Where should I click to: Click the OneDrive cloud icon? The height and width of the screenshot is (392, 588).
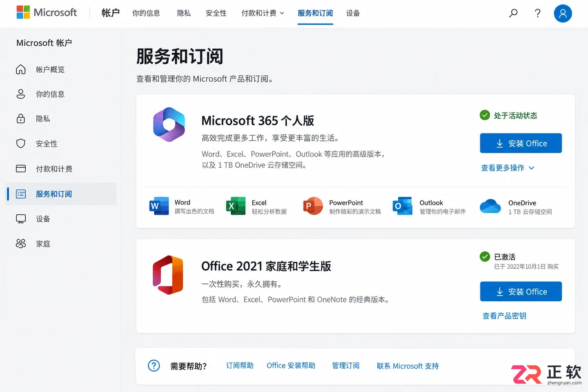[490, 206]
